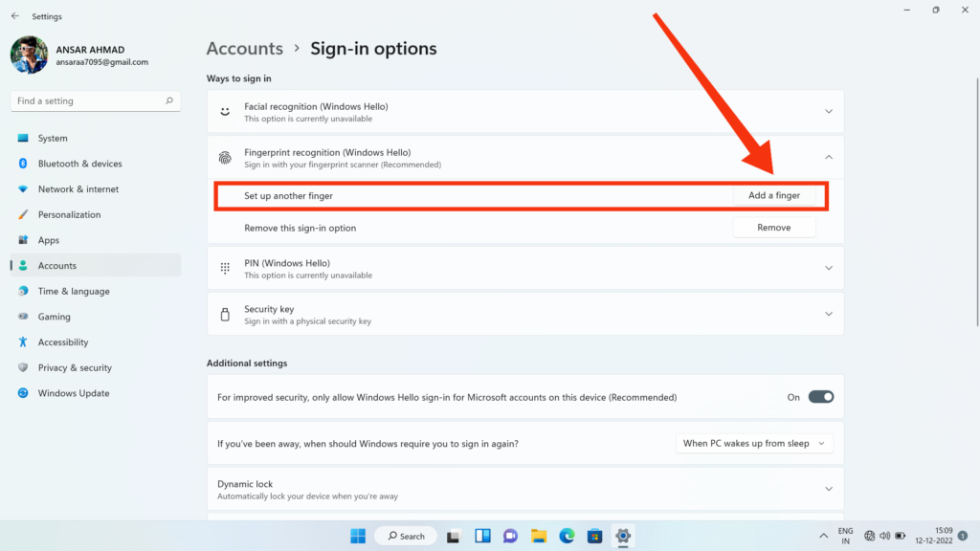Toggle off Windows Hello only sign-in switch
Screen dimensions: 980x551
pyautogui.click(x=820, y=397)
